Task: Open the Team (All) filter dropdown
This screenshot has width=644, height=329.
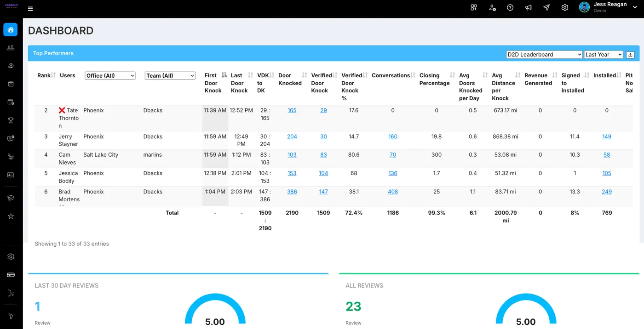Action: coord(170,75)
